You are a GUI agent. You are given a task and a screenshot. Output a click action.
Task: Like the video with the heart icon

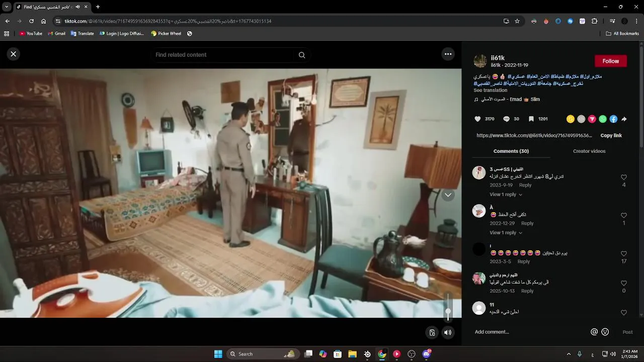(477, 119)
